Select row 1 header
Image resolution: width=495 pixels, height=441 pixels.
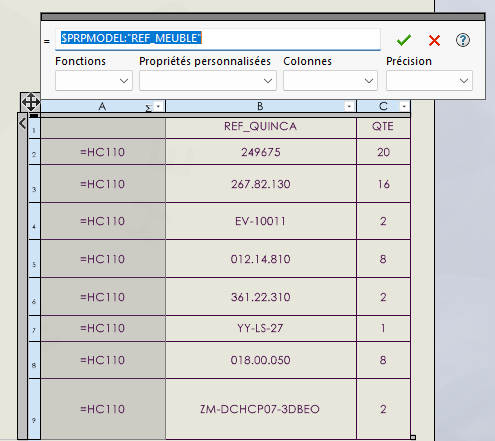[34, 128]
